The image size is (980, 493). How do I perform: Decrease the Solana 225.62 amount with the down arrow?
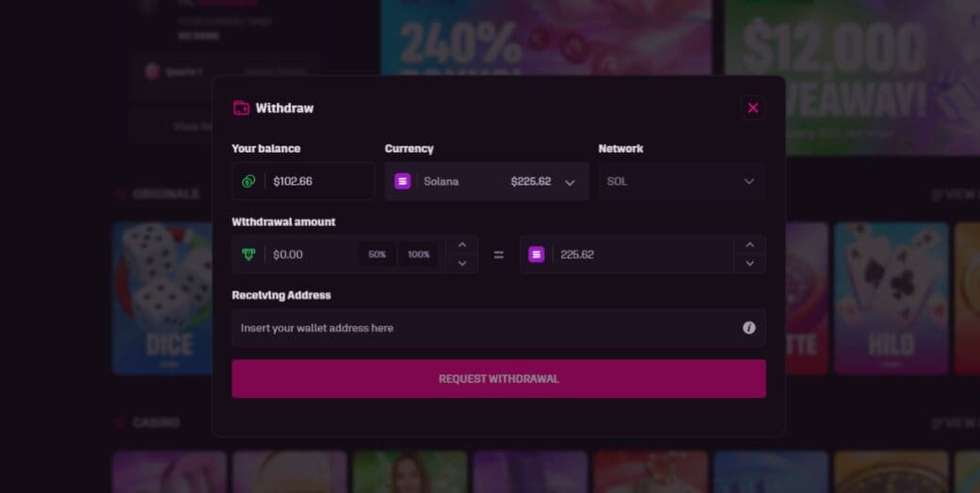pyautogui.click(x=749, y=263)
